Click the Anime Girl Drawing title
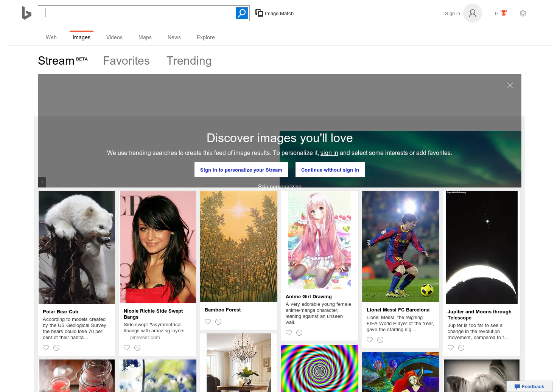The height and width of the screenshot is (392, 560). point(309,297)
